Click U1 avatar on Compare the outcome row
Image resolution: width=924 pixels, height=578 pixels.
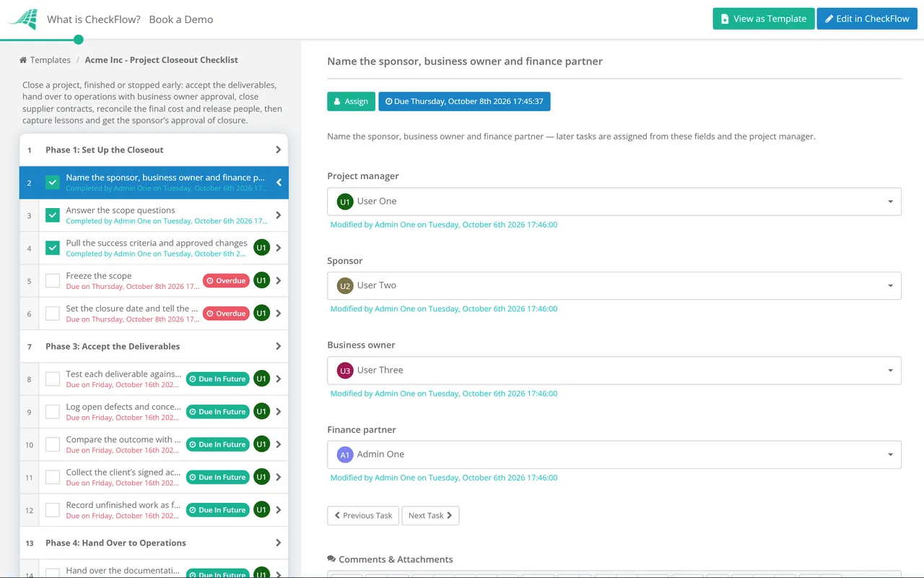pos(261,444)
